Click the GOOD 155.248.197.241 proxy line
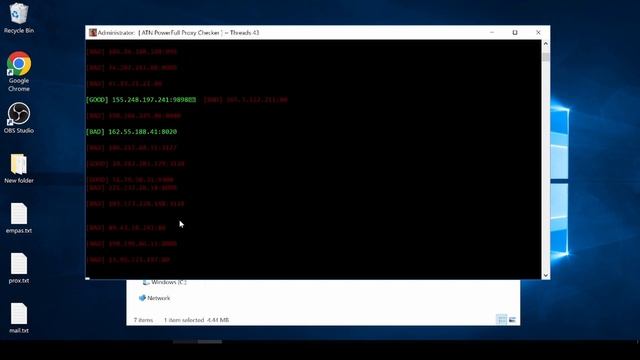Viewport: 640px width, 360px height. (x=141, y=100)
